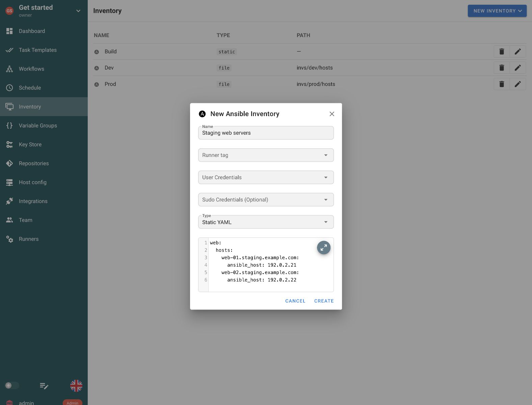
Task: Close the New Ansible Inventory dialog
Action: 332,114
